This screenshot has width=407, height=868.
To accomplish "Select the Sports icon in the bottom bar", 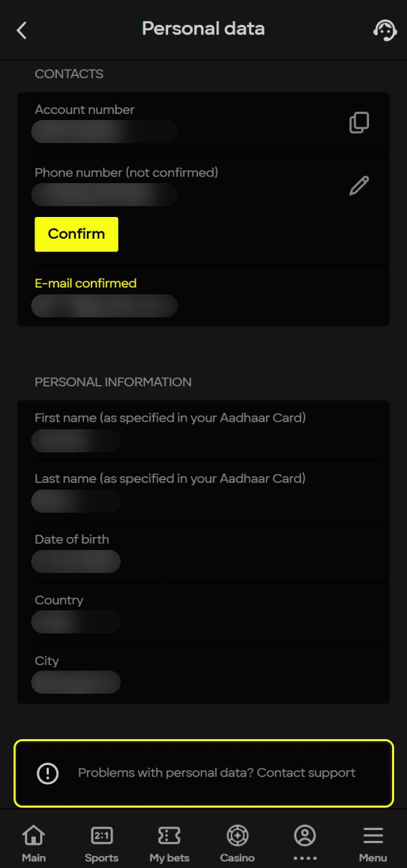I will click(101, 835).
